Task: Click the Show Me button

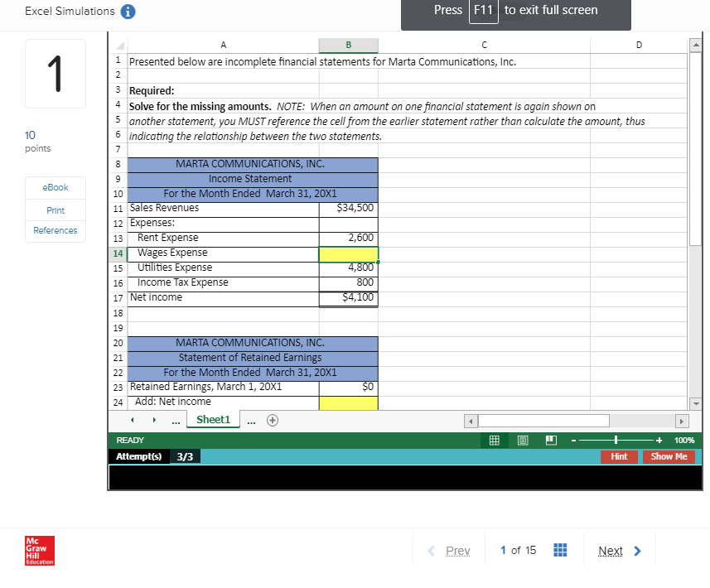Action: (669, 456)
